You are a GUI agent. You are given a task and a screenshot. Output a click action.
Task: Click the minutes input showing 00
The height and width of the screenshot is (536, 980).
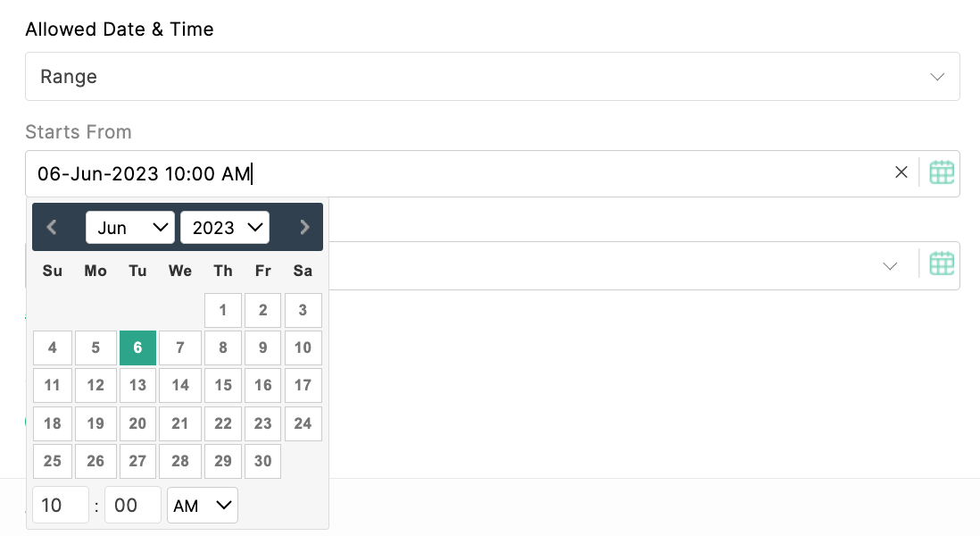[x=132, y=506]
